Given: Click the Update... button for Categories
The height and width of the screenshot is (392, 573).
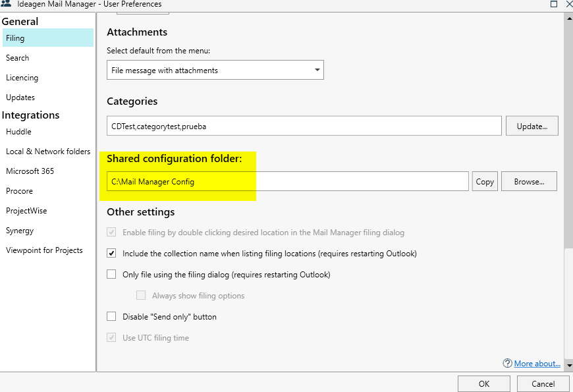Looking at the screenshot, I should pos(532,126).
